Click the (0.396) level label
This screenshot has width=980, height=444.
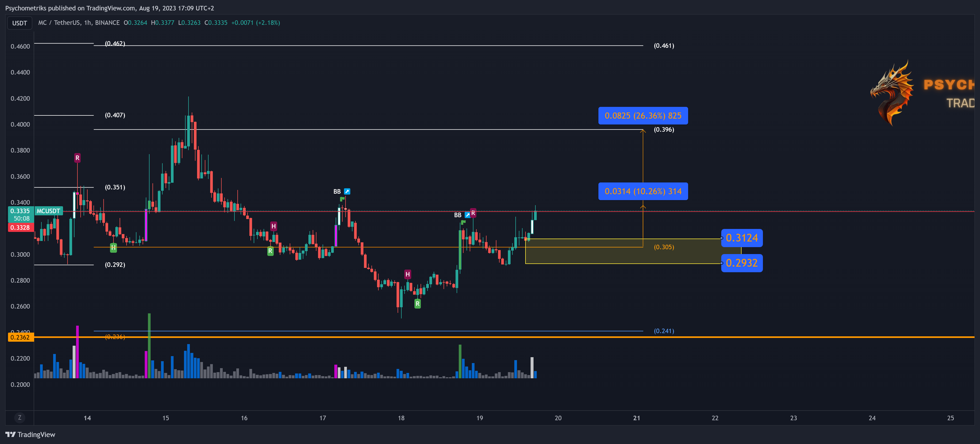point(664,130)
